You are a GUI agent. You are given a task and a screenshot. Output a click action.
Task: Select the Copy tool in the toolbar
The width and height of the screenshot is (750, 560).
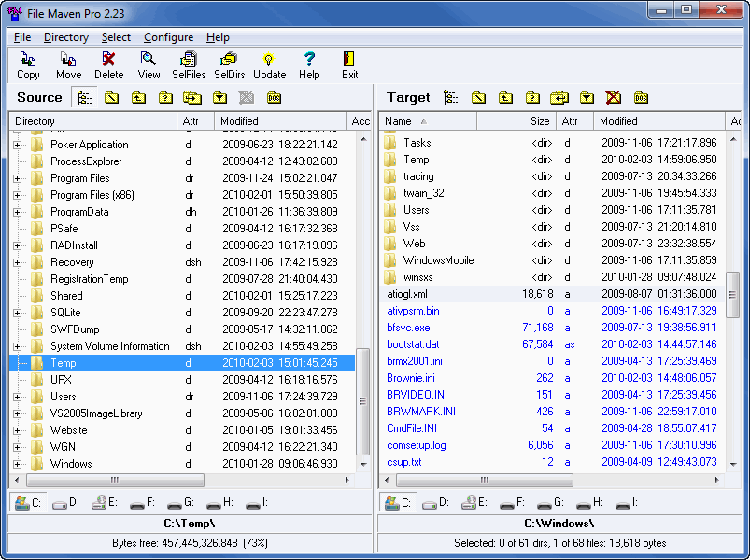(27, 64)
